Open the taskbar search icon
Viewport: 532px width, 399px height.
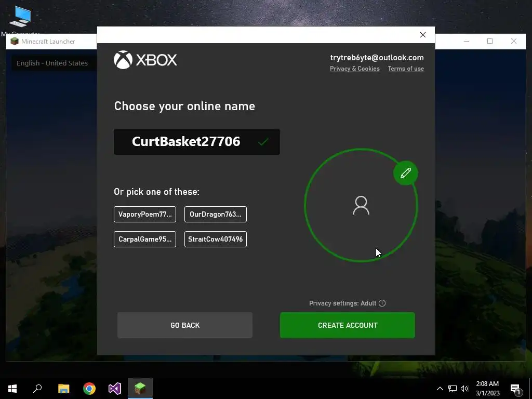(37, 389)
